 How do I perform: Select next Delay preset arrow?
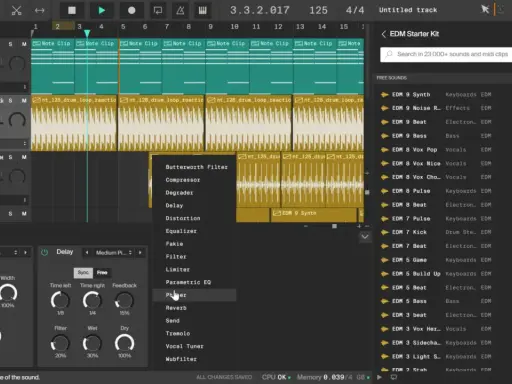point(140,253)
